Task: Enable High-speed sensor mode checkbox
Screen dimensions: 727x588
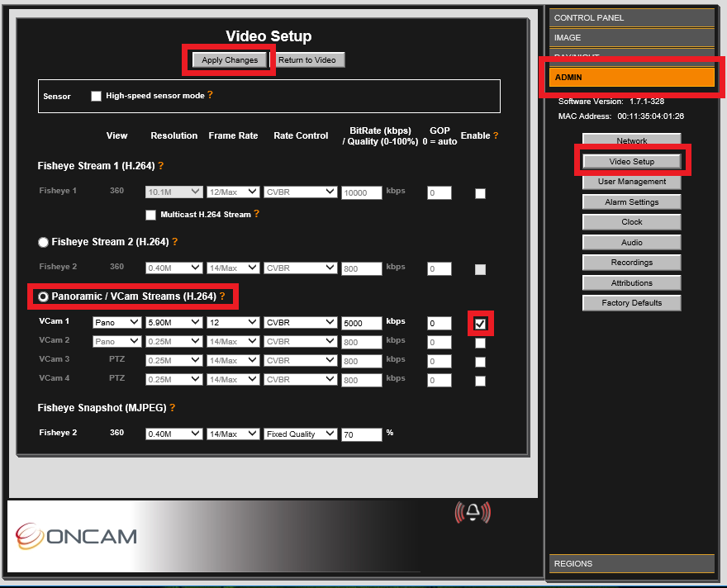Action: (96, 96)
